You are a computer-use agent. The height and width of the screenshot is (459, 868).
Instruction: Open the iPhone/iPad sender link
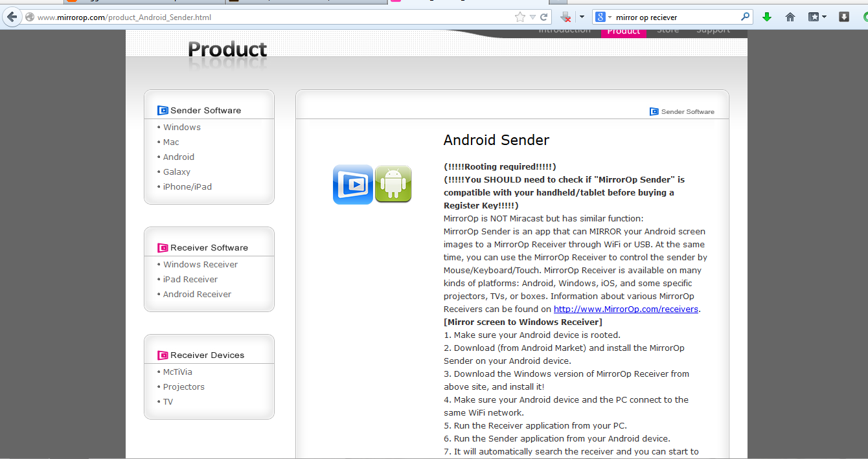coord(187,187)
